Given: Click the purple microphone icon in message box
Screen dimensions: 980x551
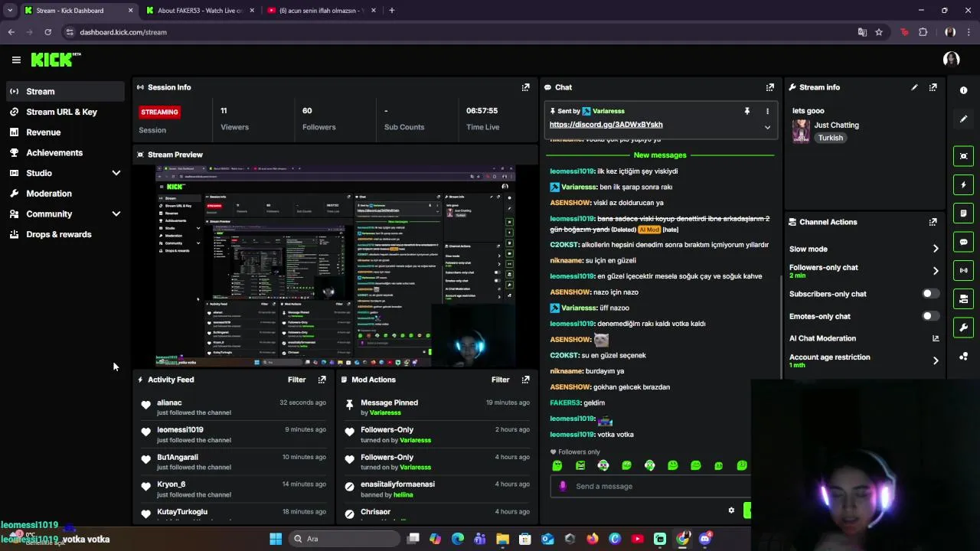Looking at the screenshot, I should pos(563,486).
